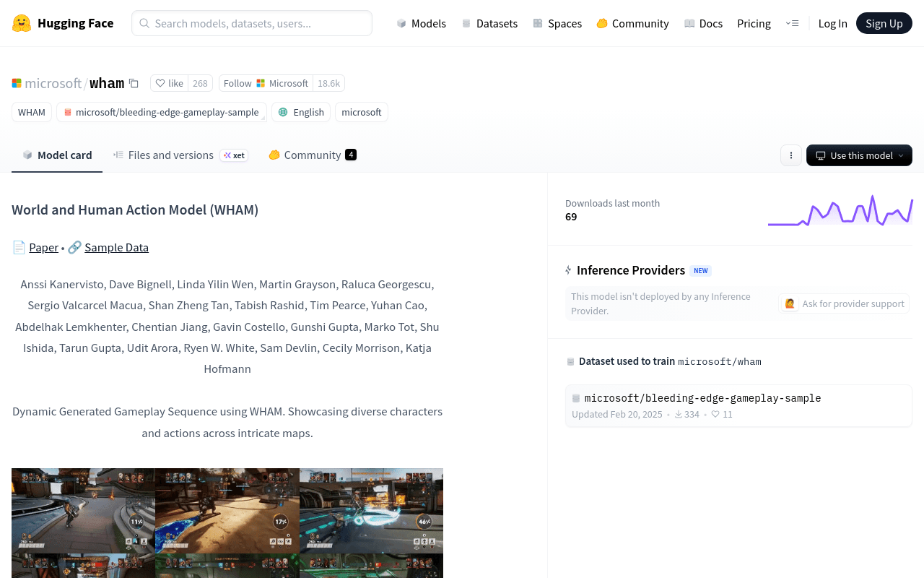Copy the model name with the copy icon

[x=134, y=83]
